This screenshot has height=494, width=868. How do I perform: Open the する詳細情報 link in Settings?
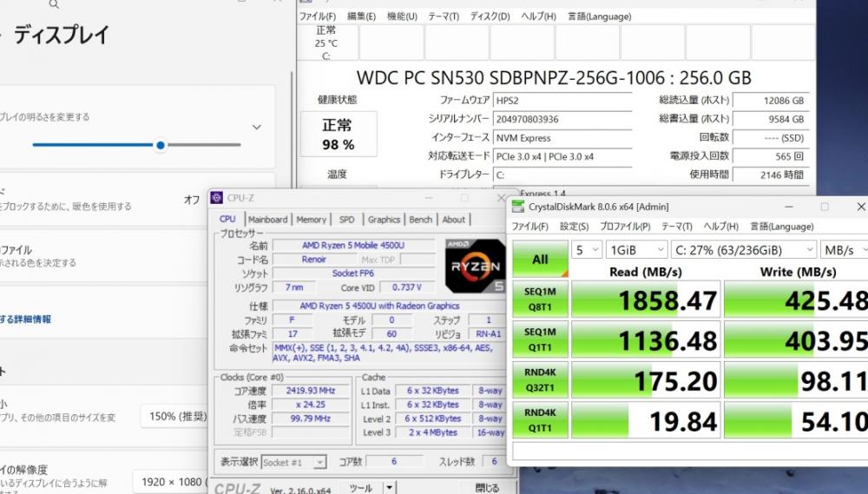25,319
